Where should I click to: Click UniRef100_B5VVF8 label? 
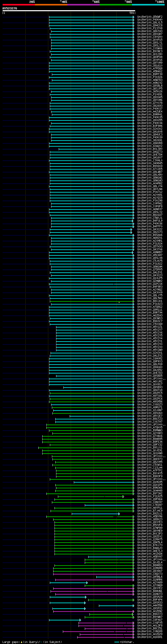pyautogui.click(x=150, y=525)
